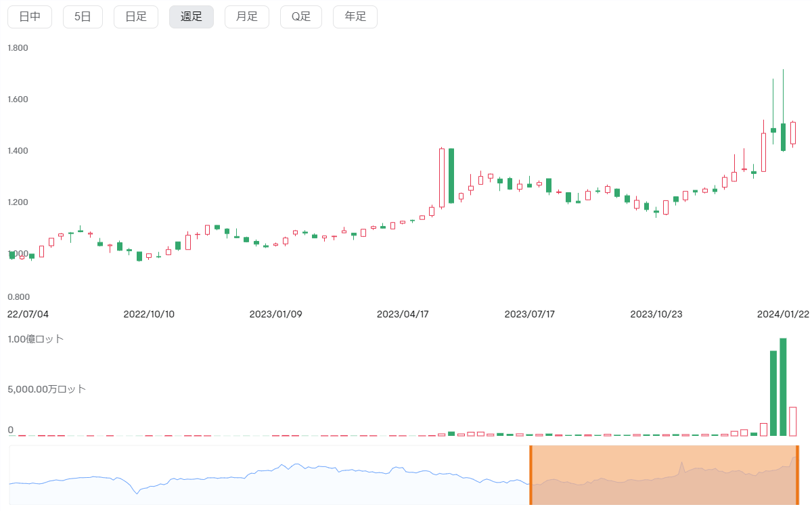Screen dimensions: 812x511
Task: Select the 週足 weekly tab
Action: point(191,17)
